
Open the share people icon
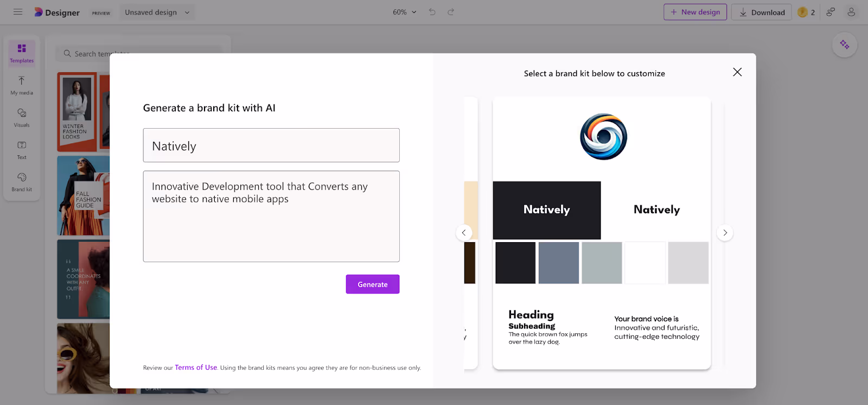click(x=831, y=12)
